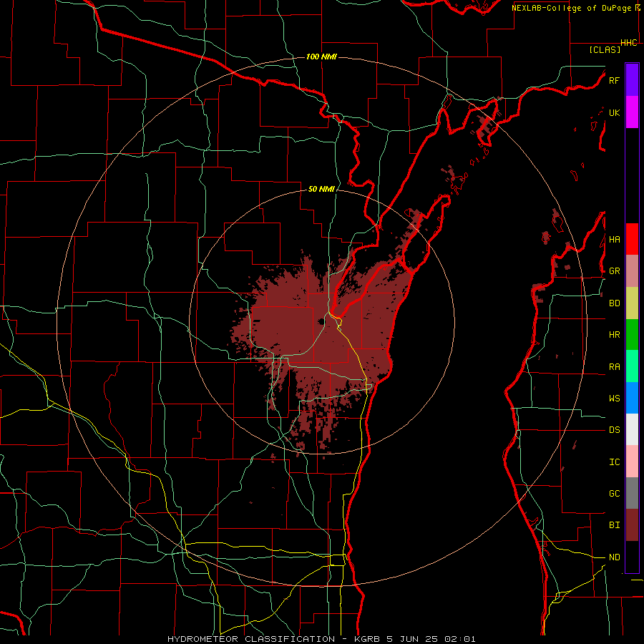644x644 pixels.
Task: Click the BD legend label
Action: [614, 303]
